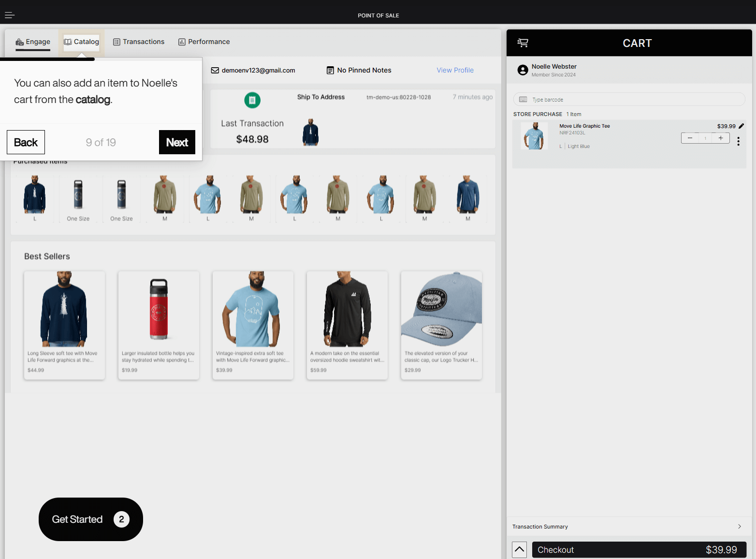Open the View Profile link
The width and height of the screenshot is (756, 559).
[455, 70]
